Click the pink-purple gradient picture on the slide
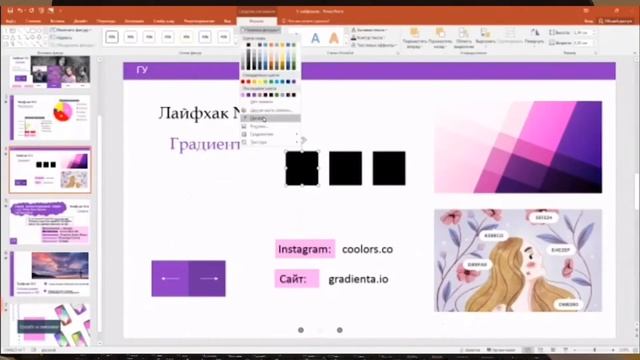Image resolution: width=640 pixels, height=360 pixels. click(x=518, y=147)
